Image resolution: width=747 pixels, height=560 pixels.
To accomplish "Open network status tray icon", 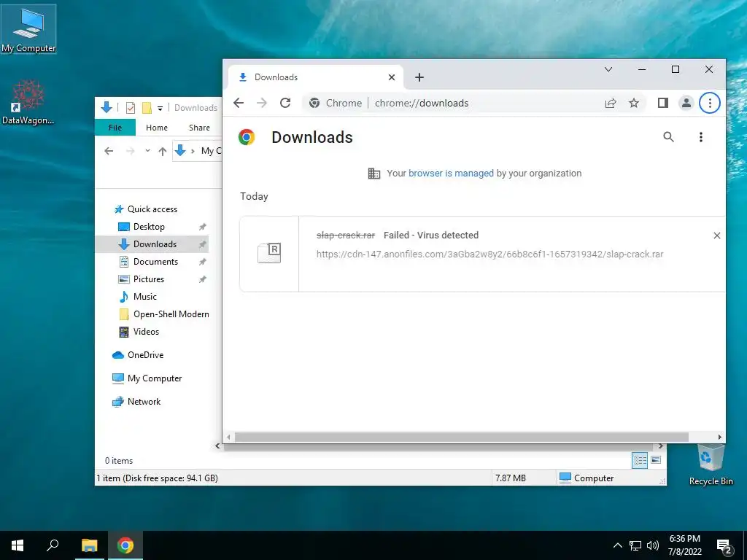I will coord(635,545).
